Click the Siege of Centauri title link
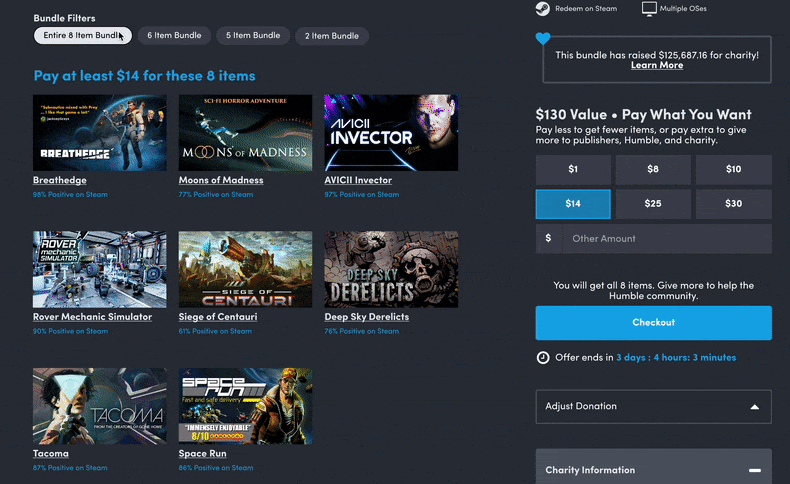 click(218, 317)
